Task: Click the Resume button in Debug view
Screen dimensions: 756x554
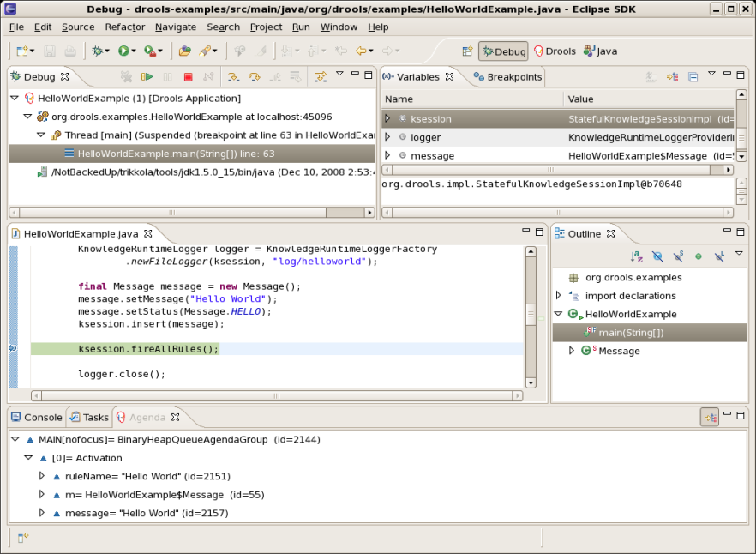Action: (147, 77)
